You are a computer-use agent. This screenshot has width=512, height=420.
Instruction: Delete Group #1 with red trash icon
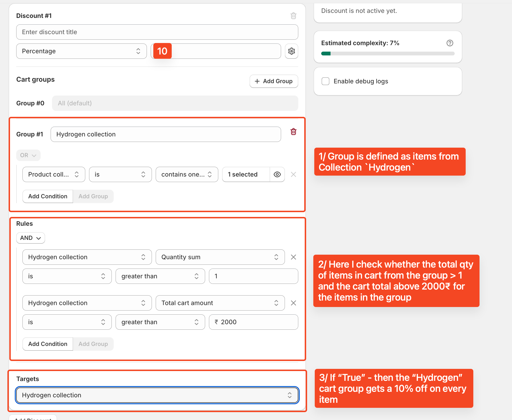coord(293,132)
